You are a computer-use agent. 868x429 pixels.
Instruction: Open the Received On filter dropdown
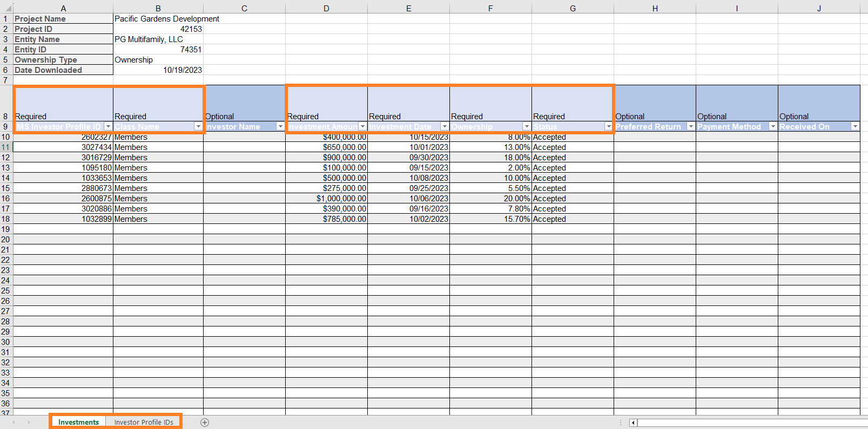coord(855,126)
